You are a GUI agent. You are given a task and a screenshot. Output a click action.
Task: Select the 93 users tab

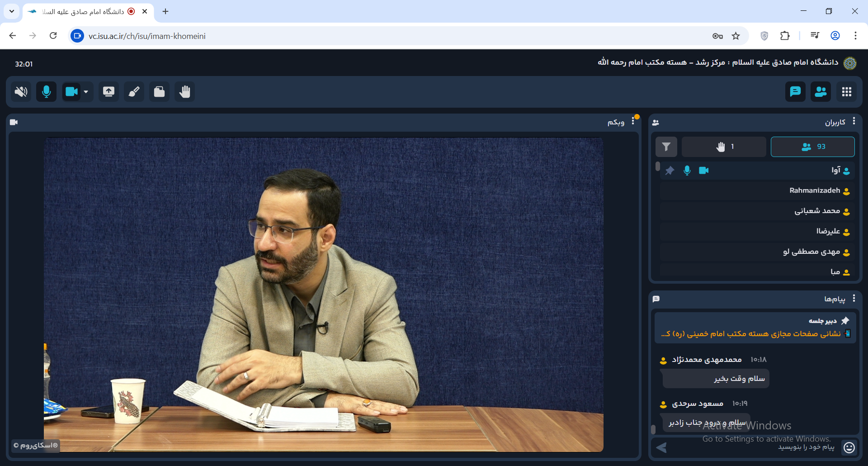(812, 147)
